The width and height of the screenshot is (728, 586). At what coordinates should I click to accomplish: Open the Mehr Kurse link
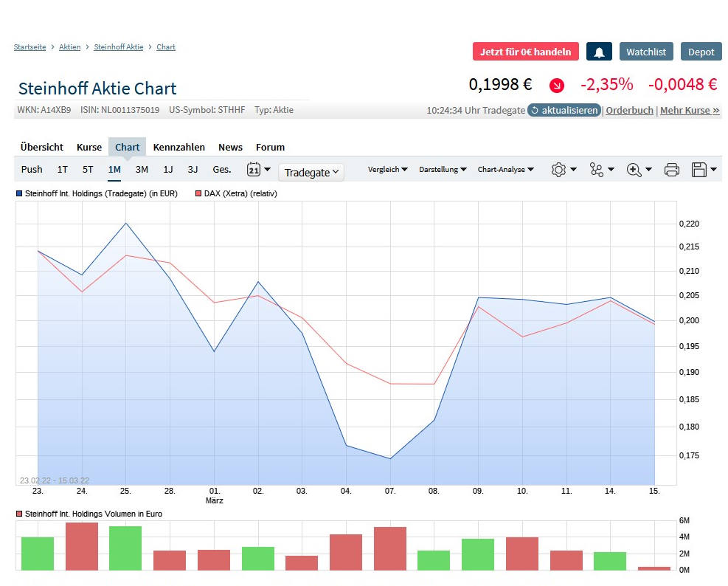point(690,110)
